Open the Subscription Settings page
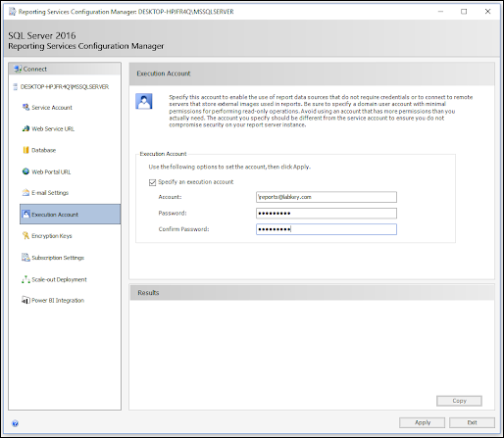The width and height of the screenshot is (504, 438). (x=58, y=258)
